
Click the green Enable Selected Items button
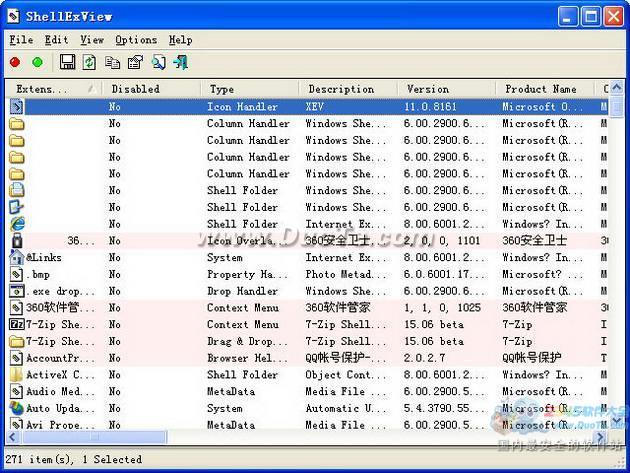(37, 63)
